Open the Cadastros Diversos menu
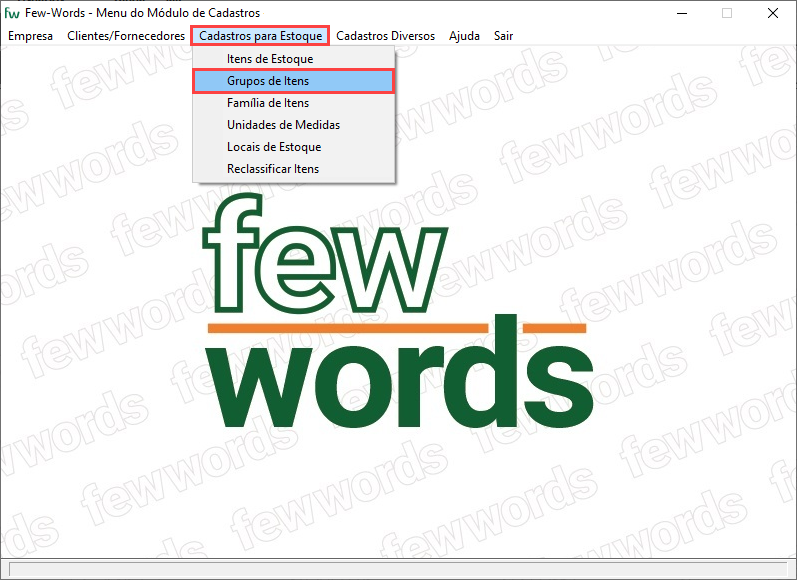This screenshot has height=580, width=797. (385, 36)
